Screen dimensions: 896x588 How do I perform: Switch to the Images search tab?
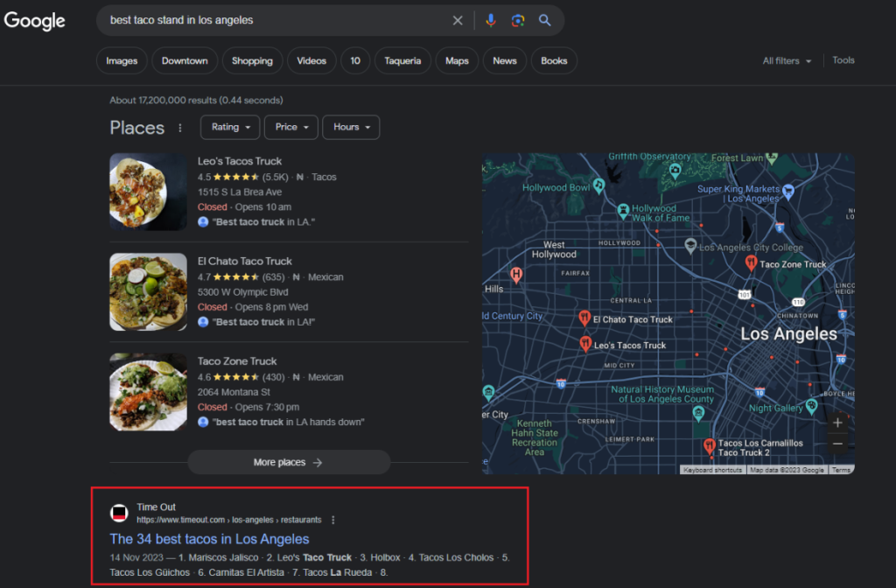(x=122, y=60)
